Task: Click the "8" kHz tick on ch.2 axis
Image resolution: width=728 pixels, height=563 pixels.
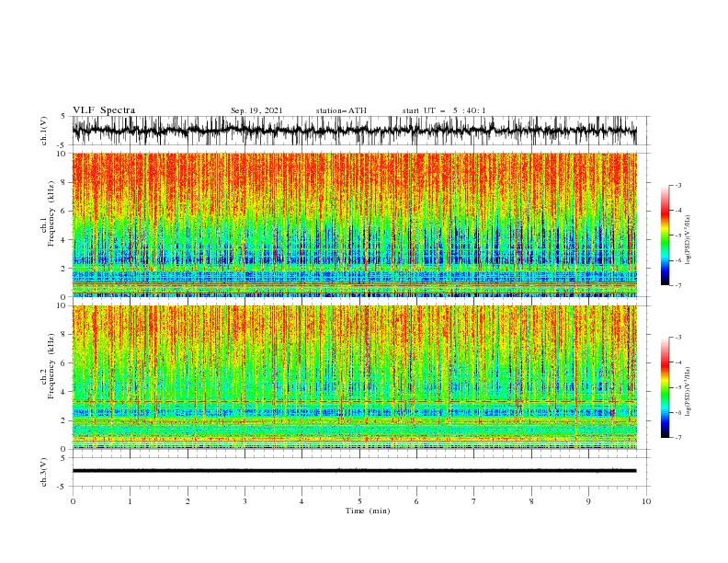Action: tap(64, 335)
